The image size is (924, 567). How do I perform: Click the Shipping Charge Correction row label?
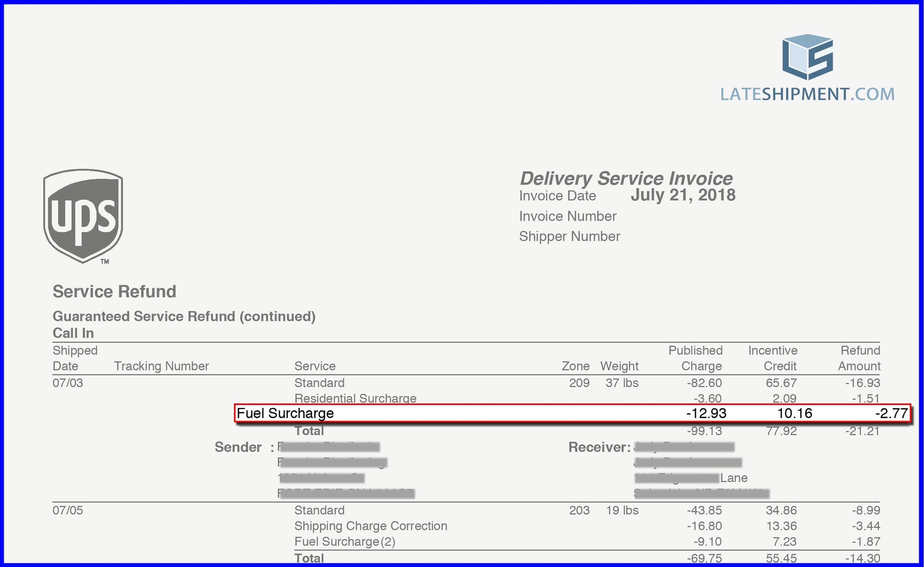pos(371,526)
